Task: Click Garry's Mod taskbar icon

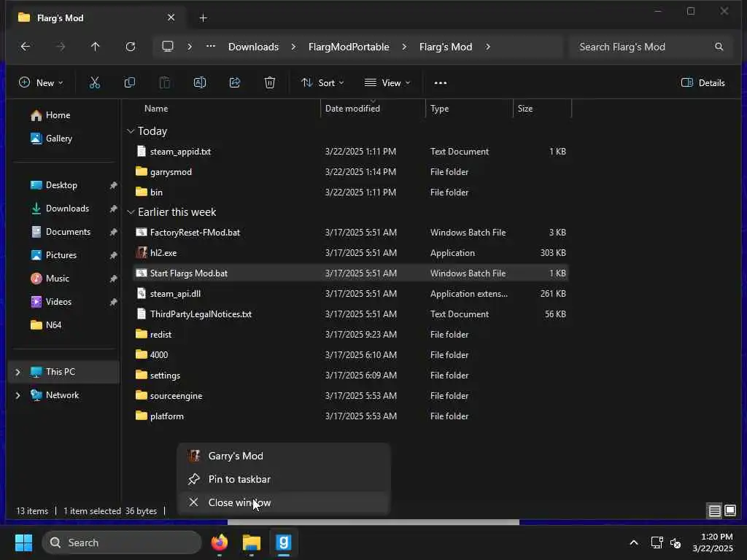Action: point(284,542)
